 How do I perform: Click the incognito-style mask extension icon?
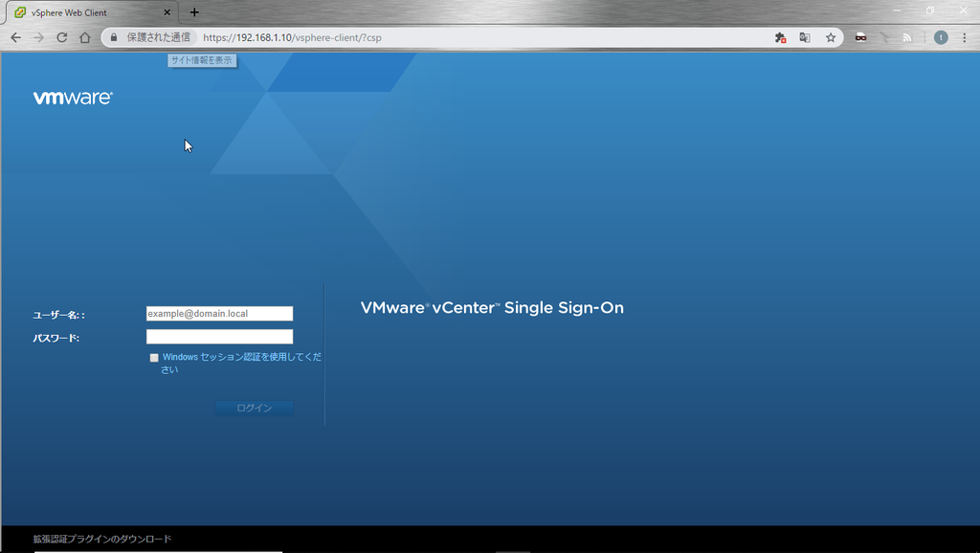click(x=860, y=37)
